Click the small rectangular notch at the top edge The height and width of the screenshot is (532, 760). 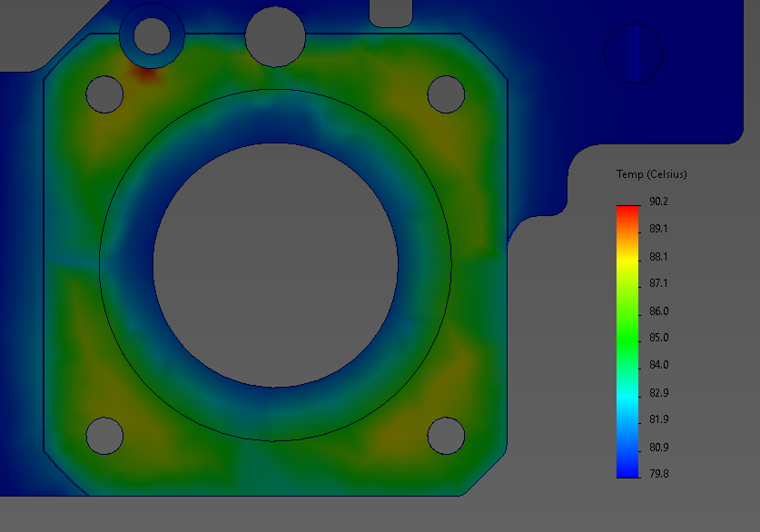[390, 9]
